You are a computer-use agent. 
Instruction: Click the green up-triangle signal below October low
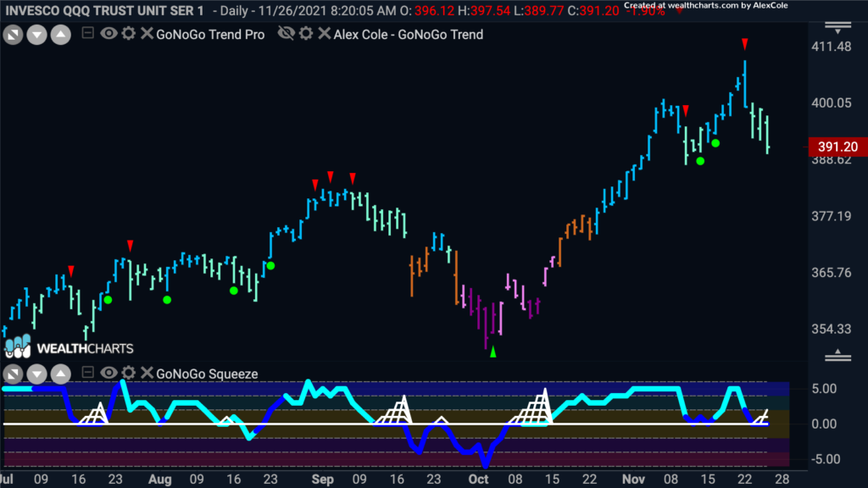click(492, 352)
